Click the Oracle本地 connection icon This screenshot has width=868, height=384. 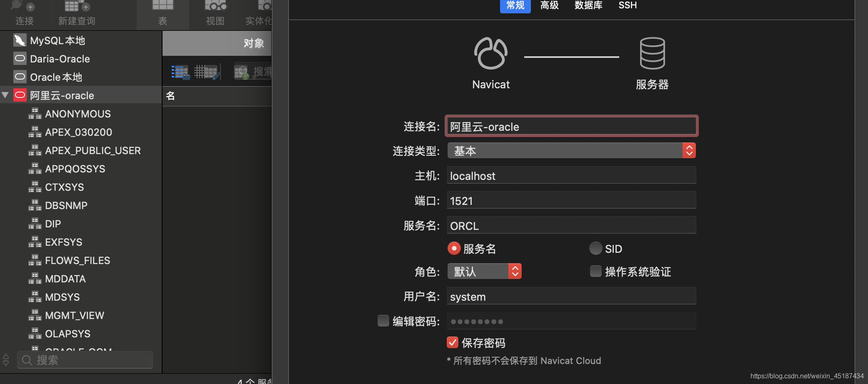tap(20, 77)
